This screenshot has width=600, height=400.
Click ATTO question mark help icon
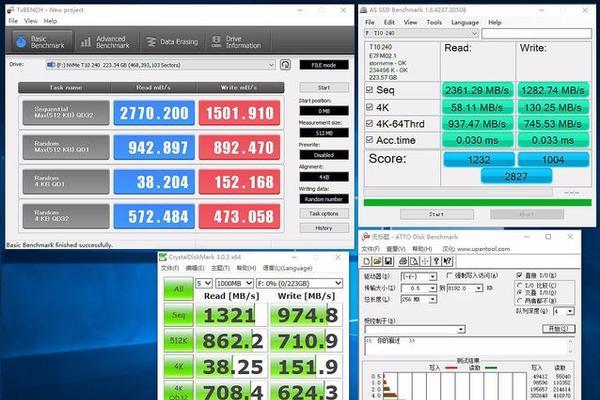point(436,261)
